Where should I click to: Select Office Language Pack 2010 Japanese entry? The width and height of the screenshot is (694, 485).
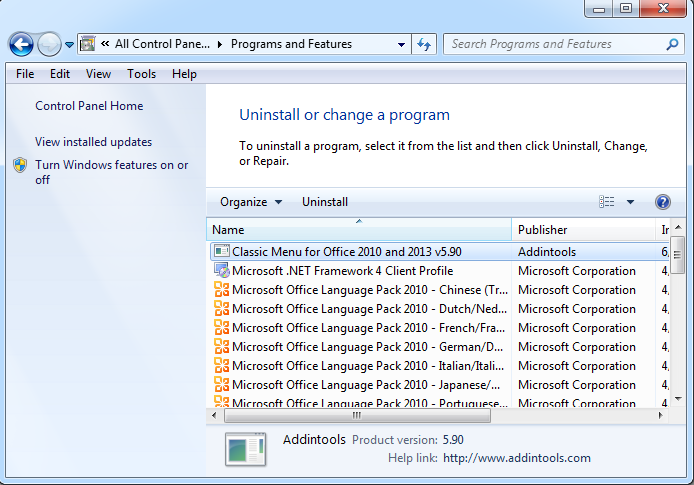(366, 385)
